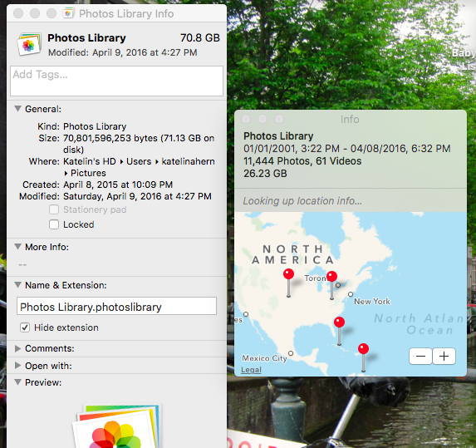Expand the Comments section
Image resolution: width=476 pixels, height=448 pixels.
click(x=18, y=348)
